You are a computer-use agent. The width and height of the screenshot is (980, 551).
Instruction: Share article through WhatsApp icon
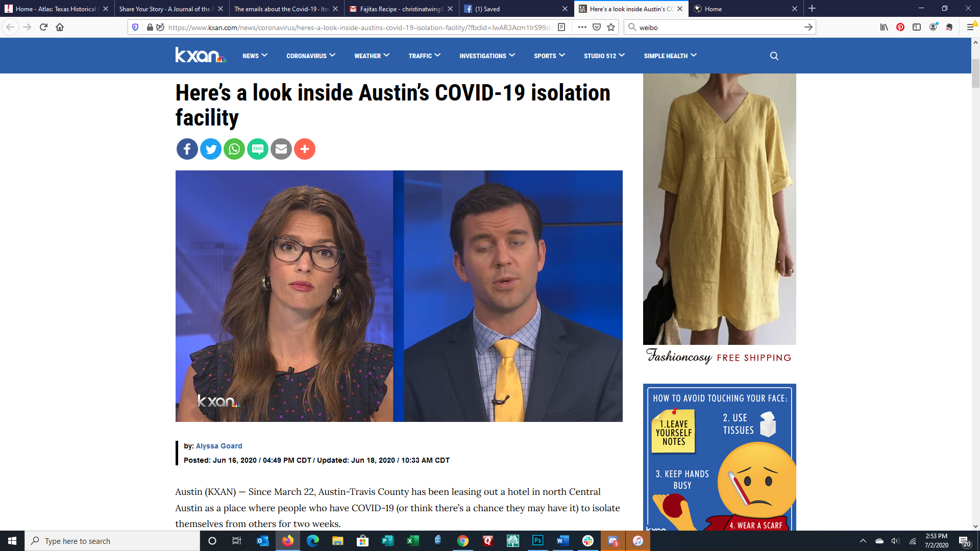[234, 149]
